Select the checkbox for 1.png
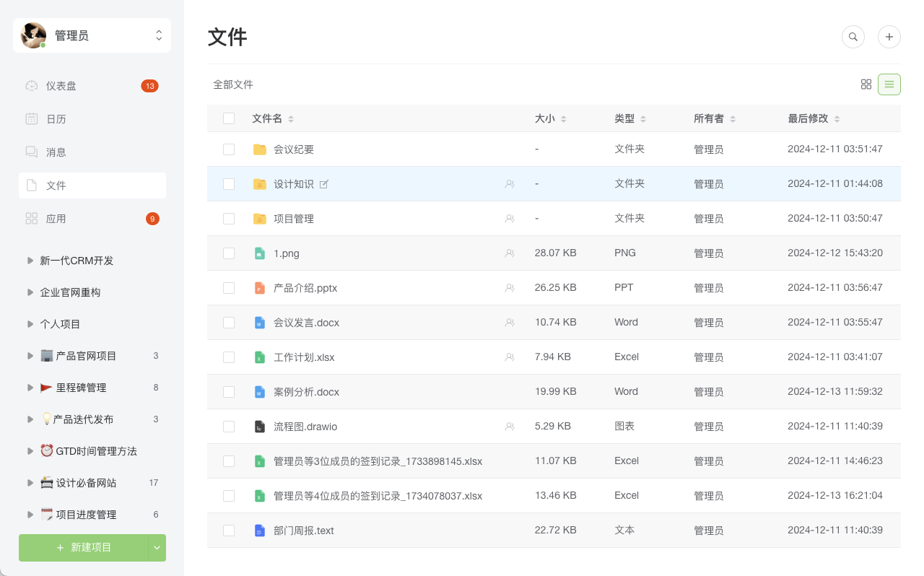The image size is (924, 576). point(229,253)
